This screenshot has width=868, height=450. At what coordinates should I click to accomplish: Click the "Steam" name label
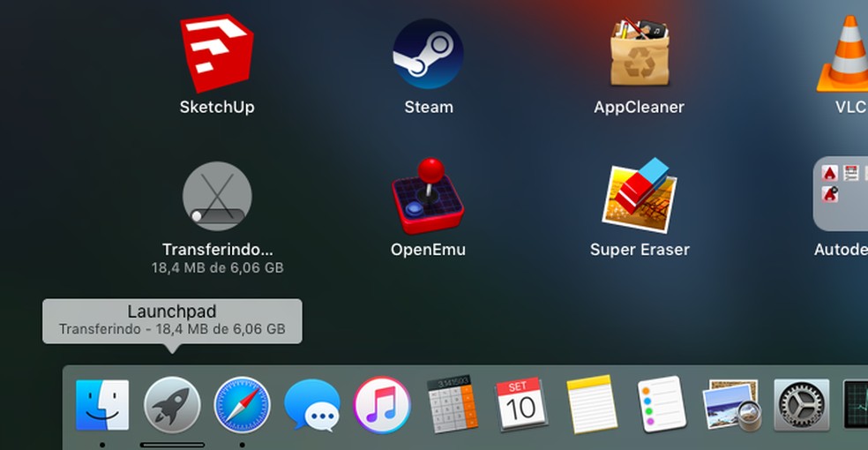click(x=429, y=107)
